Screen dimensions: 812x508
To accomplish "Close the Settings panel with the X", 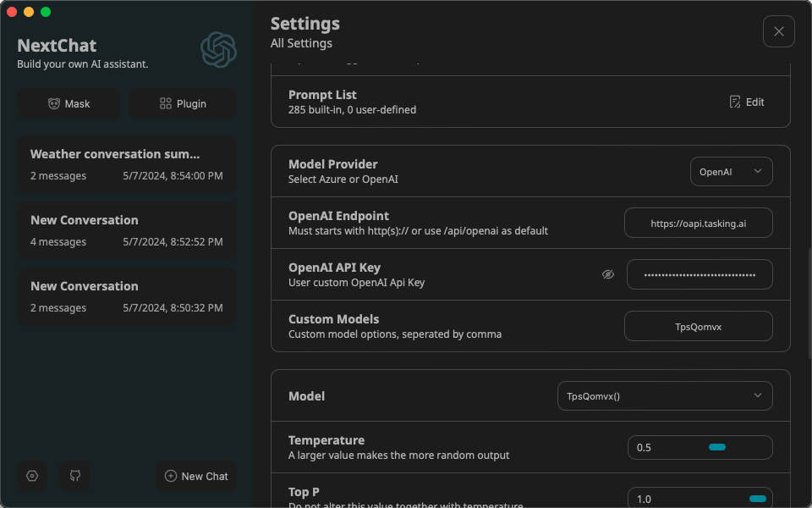I will pyautogui.click(x=778, y=31).
